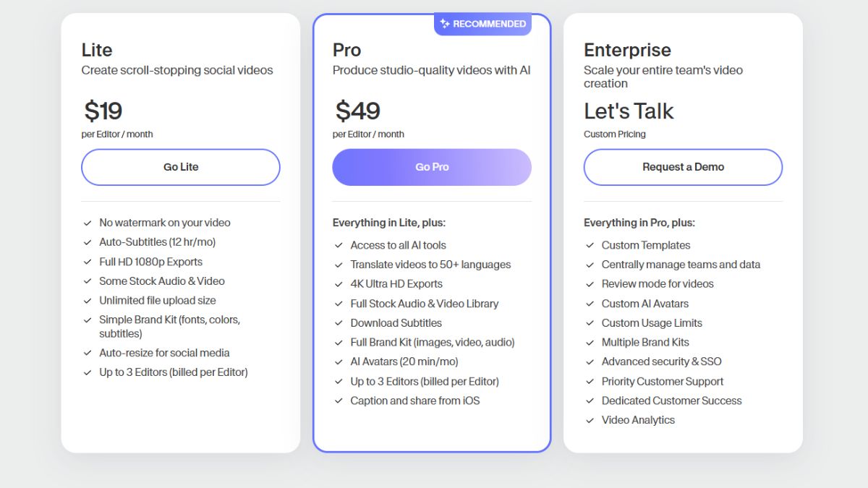This screenshot has height=488, width=868.
Task: Click the Enterprise plan heading
Action: tap(627, 50)
